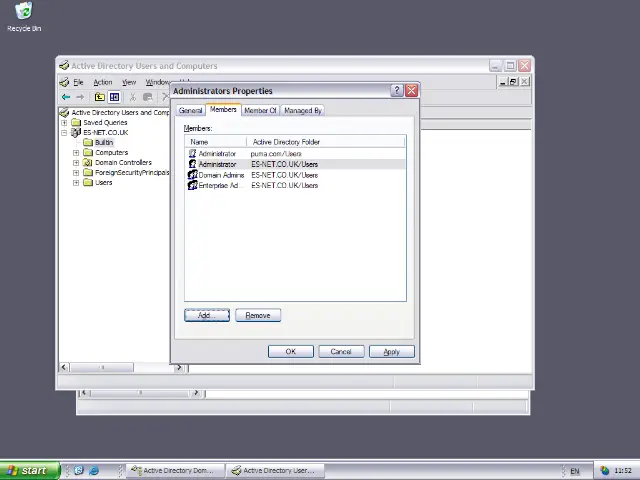The width and height of the screenshot is (640, 480).
Task: Open the Start menu
Action: point(30,471)
